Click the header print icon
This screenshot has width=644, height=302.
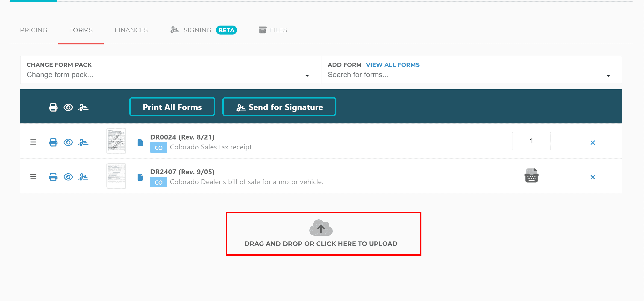[53, 107]
